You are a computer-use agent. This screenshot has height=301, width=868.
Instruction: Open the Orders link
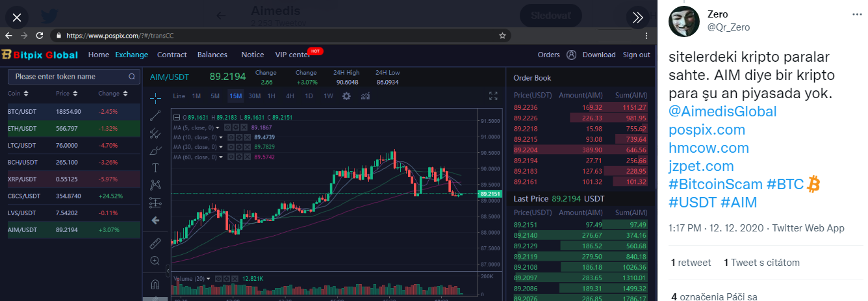tap(549, 55)
